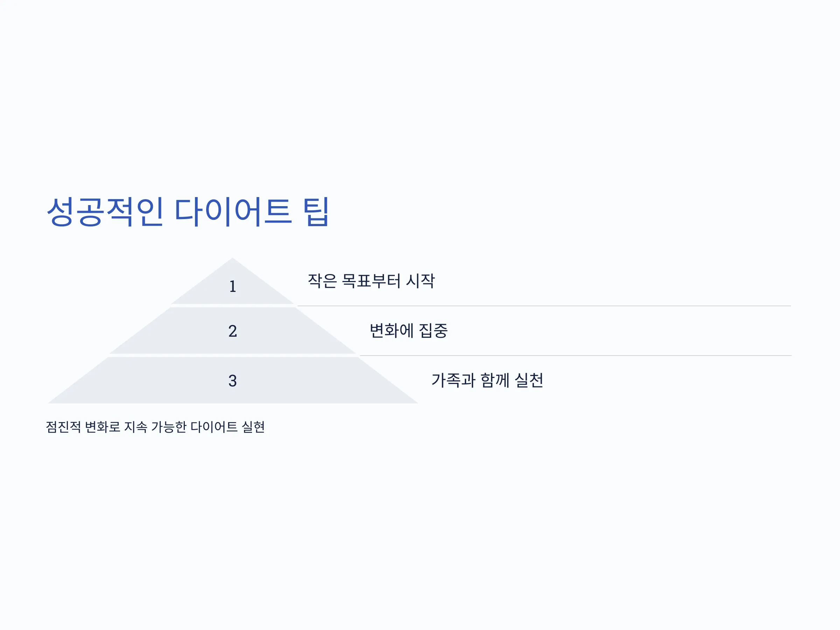Click "다이어트" in the bottom caption

[x=214, y=427]
